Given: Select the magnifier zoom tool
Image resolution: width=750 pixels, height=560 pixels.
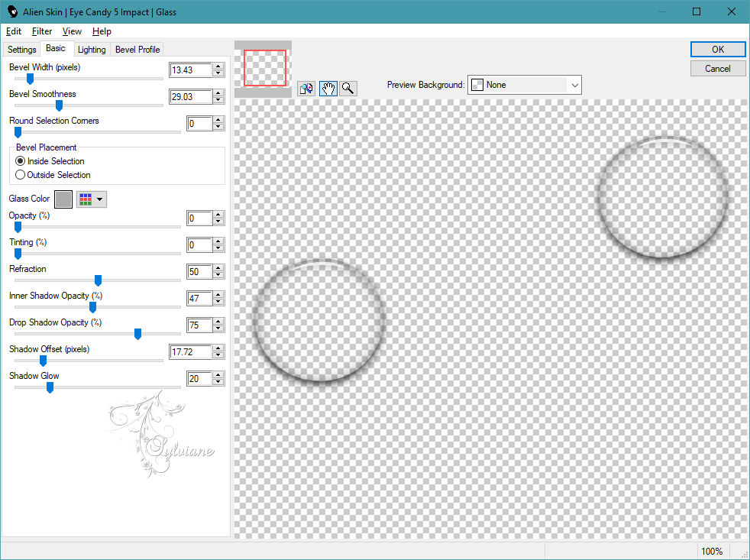Looking at the screenshot, I should (x=348, y=89).
